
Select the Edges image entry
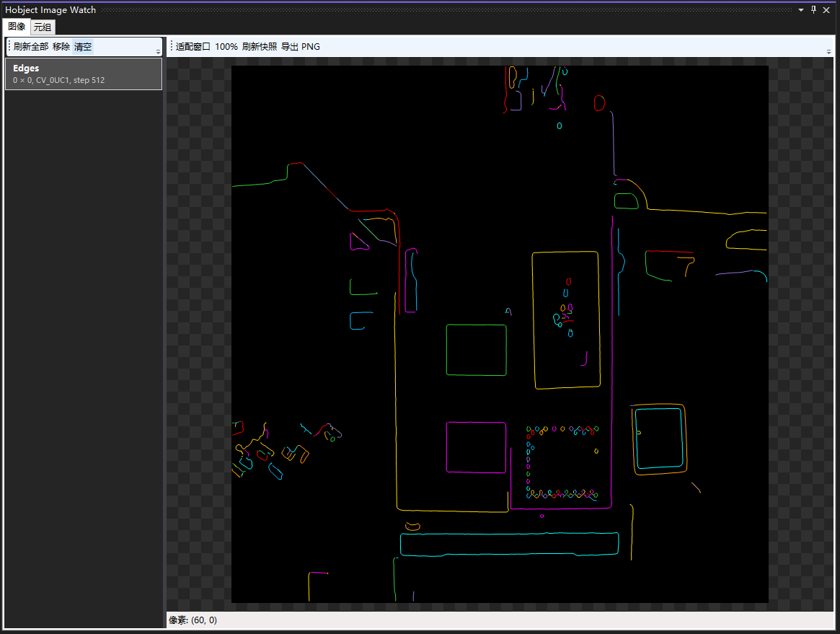pos(84,74)
